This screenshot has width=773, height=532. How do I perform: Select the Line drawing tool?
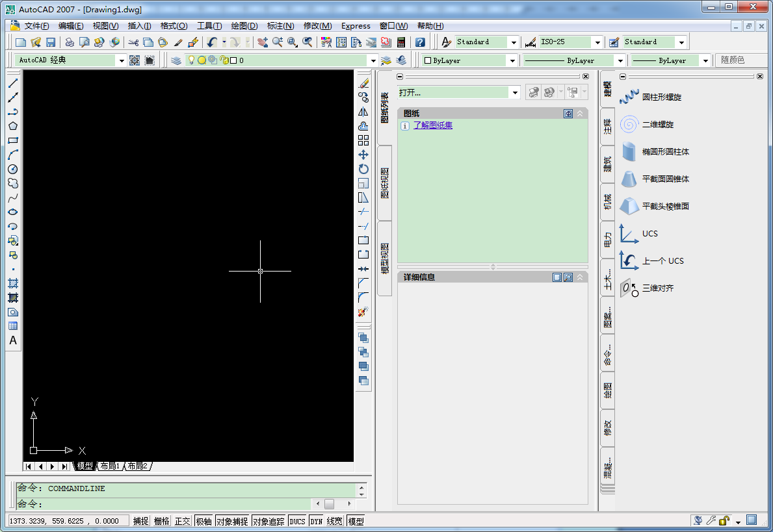(13, 83)
